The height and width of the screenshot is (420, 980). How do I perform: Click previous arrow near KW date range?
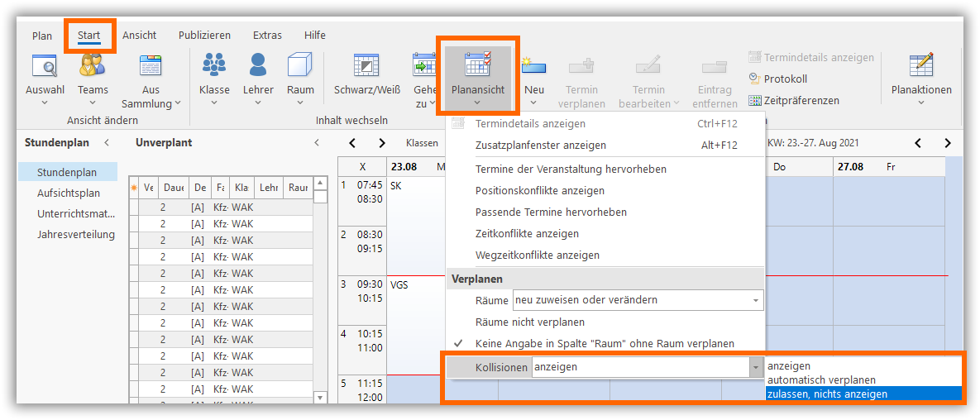(918, 143)
